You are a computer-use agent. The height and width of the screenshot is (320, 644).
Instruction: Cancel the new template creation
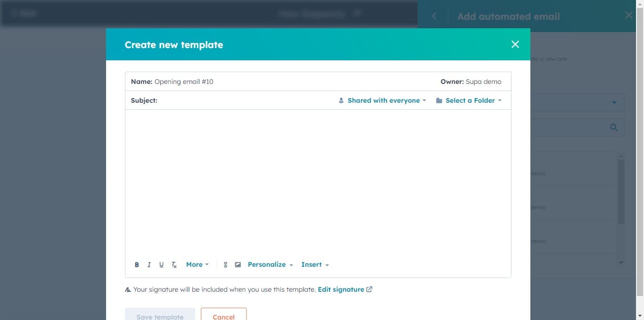tap(223, 316)
